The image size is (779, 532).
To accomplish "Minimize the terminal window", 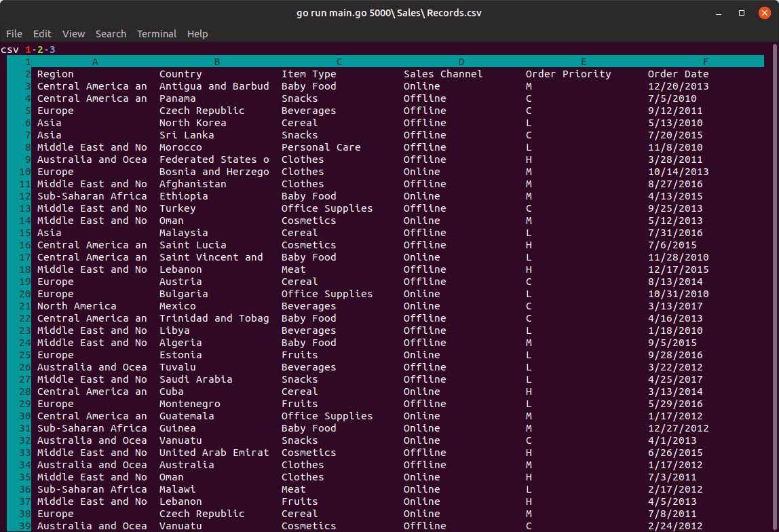I will click(719, 14).
